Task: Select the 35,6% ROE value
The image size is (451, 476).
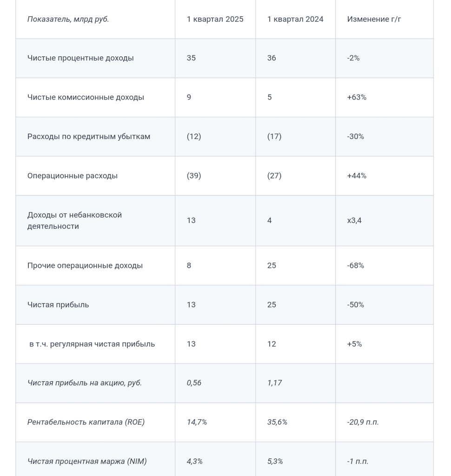Action: [x=277, y=422]
